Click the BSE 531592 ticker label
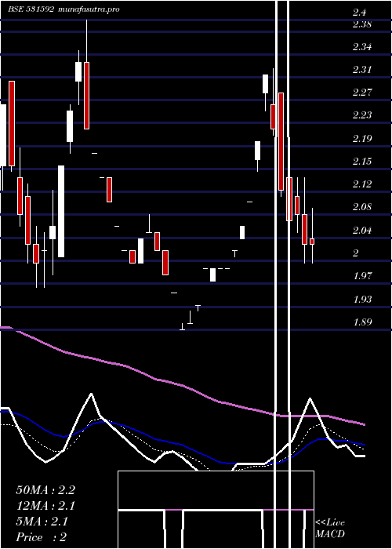The width and height of the screenshot is (392, 549). pyautogui.click(x=31, y=9)
